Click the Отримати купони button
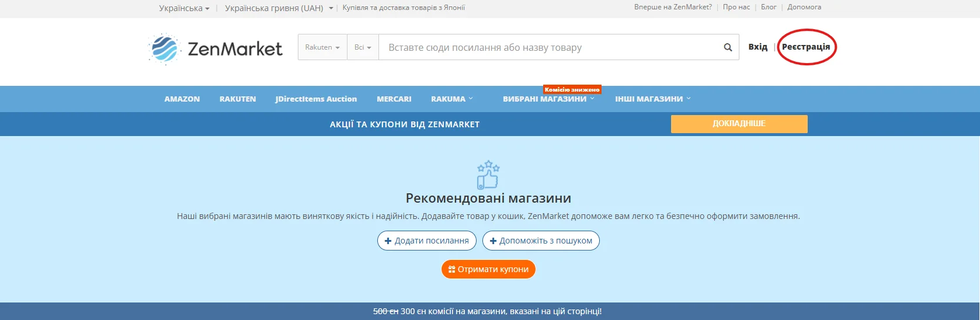Screen dimensions: 980x320 pyautogui.click(x=488, y=269)
